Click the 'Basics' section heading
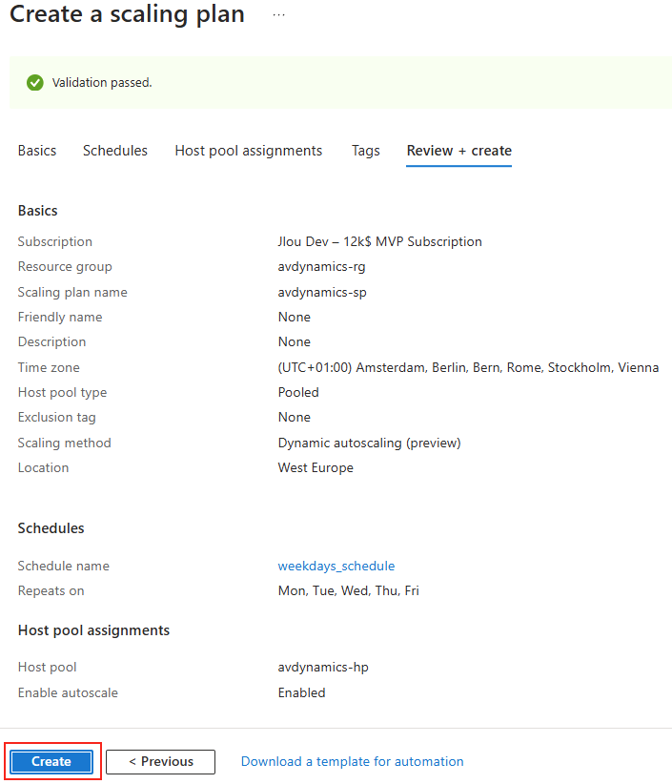This screenshot has height=784, width=672. tap(38, 211)
